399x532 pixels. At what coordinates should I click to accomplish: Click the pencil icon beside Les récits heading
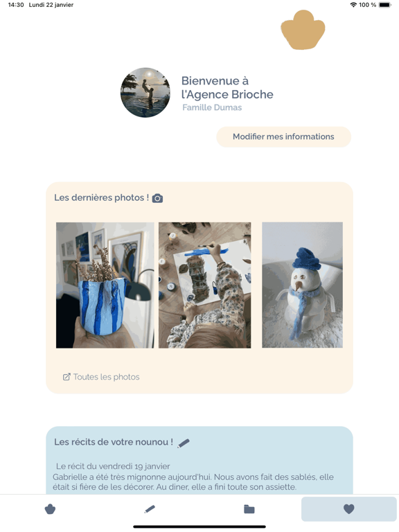coord(184,443)
